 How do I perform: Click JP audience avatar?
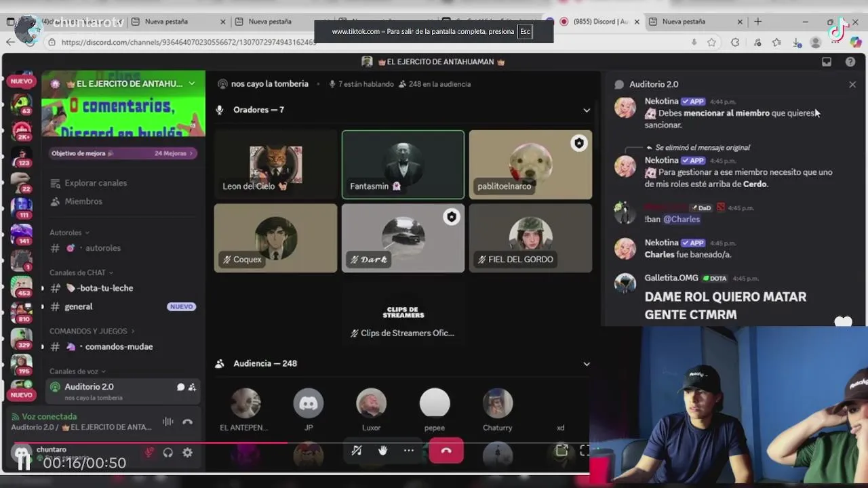pyautogui.click(x=309, y=403)
